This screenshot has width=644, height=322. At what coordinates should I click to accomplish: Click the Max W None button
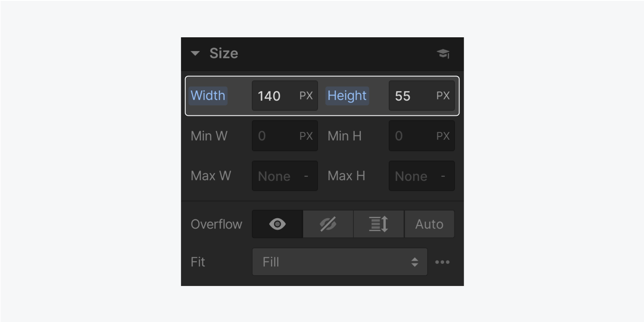(284, 176)
